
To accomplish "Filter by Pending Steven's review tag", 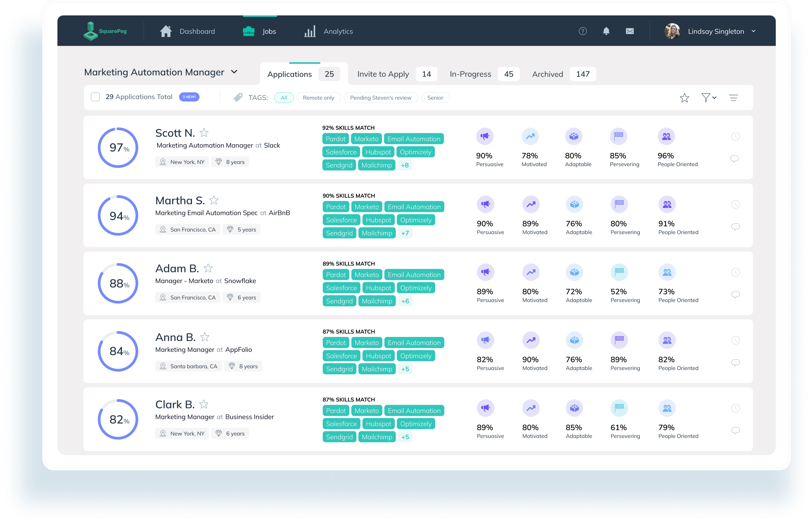I will point(381,97).
